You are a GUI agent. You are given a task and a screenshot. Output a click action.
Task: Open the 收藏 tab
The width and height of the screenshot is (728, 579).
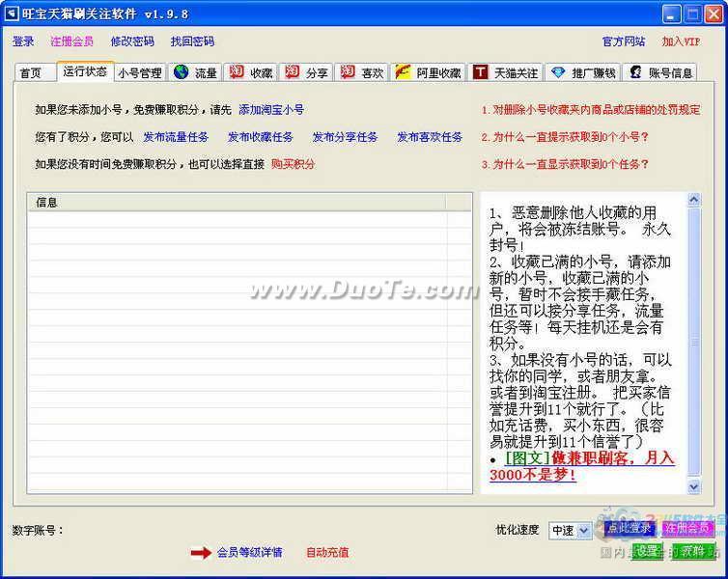251,72
